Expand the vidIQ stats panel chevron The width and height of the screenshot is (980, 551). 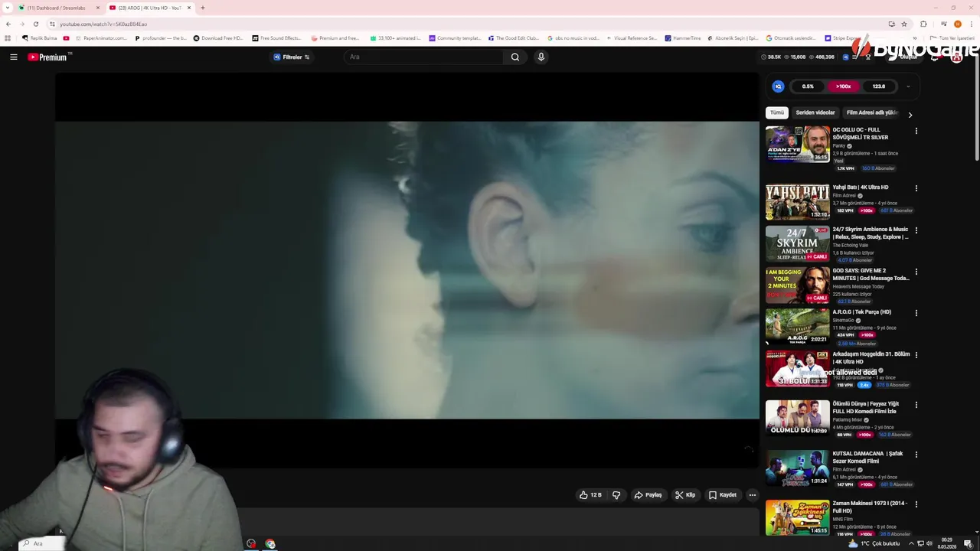[908, 86]
